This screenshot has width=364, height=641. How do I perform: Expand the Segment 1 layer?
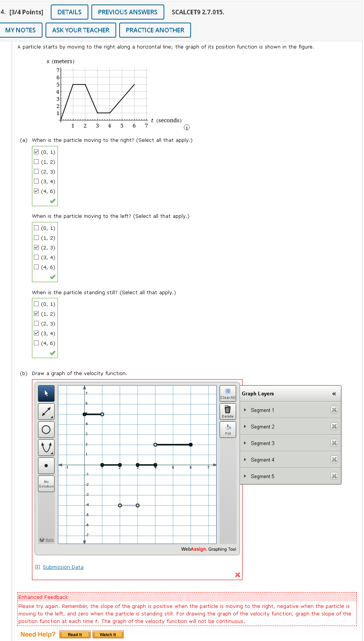(x=245, y=410)
